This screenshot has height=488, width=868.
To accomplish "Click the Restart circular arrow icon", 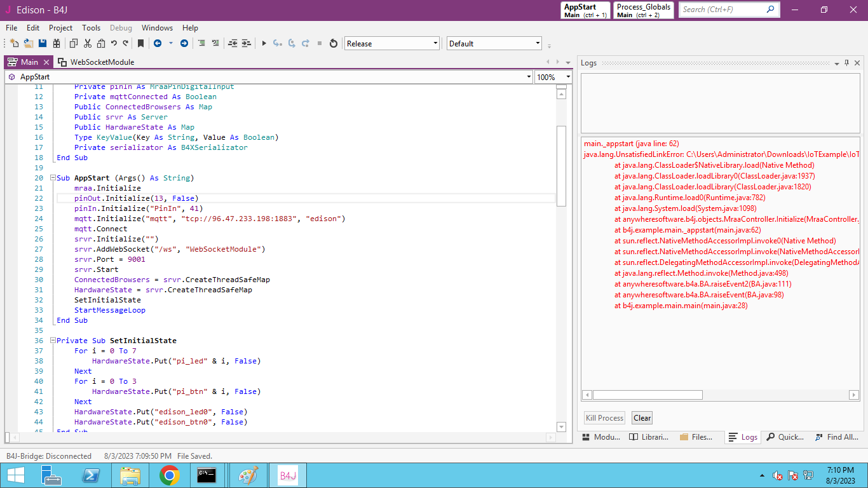I will tap(333, 43).
